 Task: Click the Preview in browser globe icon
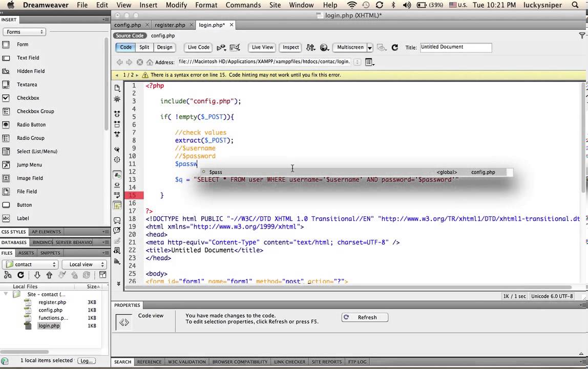(x=324, y=47)
